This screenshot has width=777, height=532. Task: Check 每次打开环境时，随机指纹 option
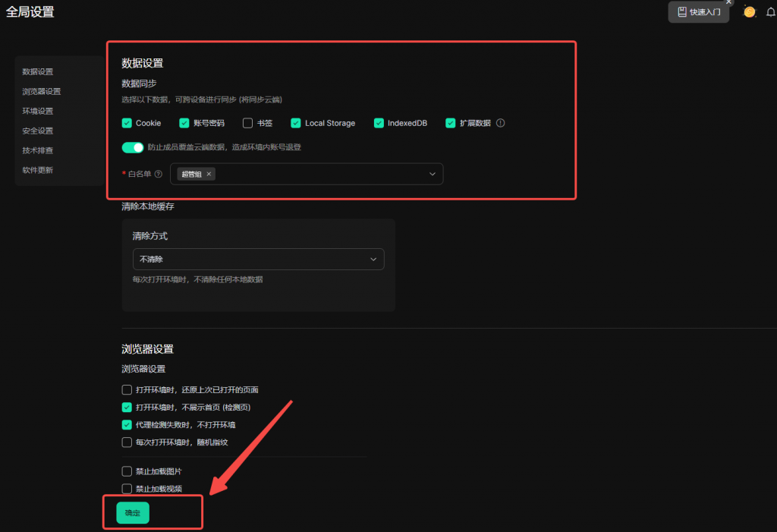pyautogui.click(x=127, y=442)
